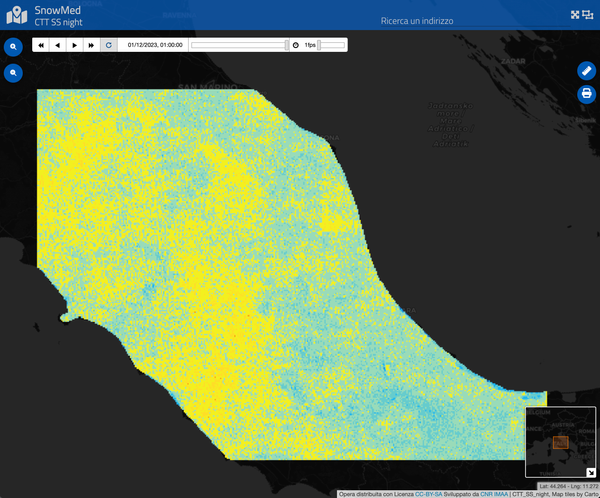Viewport: 600px width, 498px height.
Task: Collapse the overview minimap with arrow
Action: (x=590, y=473)
